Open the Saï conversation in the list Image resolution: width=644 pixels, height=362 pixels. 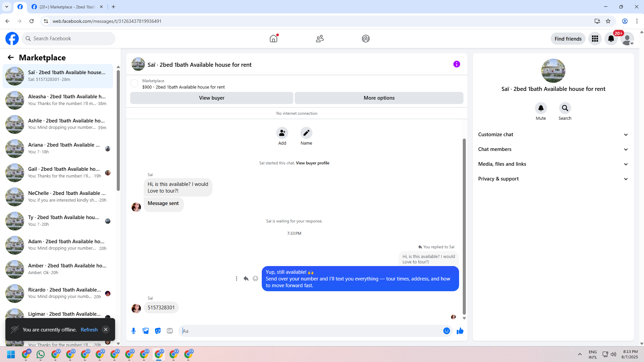[58, 76]
